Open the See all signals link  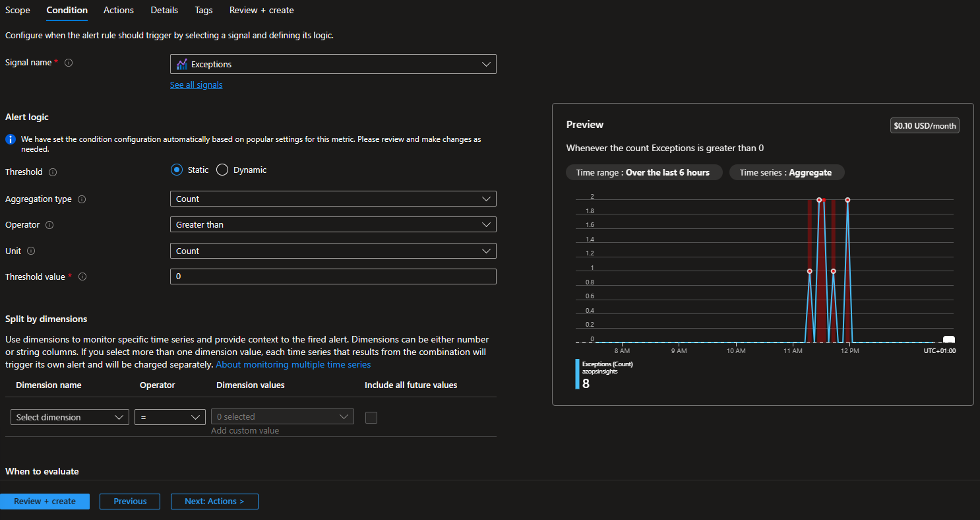point(196,85)
